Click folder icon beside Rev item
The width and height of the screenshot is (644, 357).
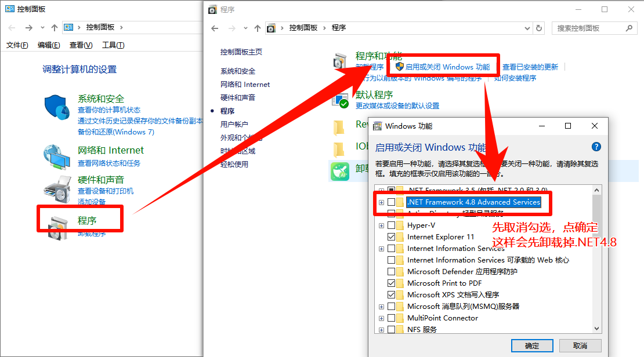pos(339,128)
